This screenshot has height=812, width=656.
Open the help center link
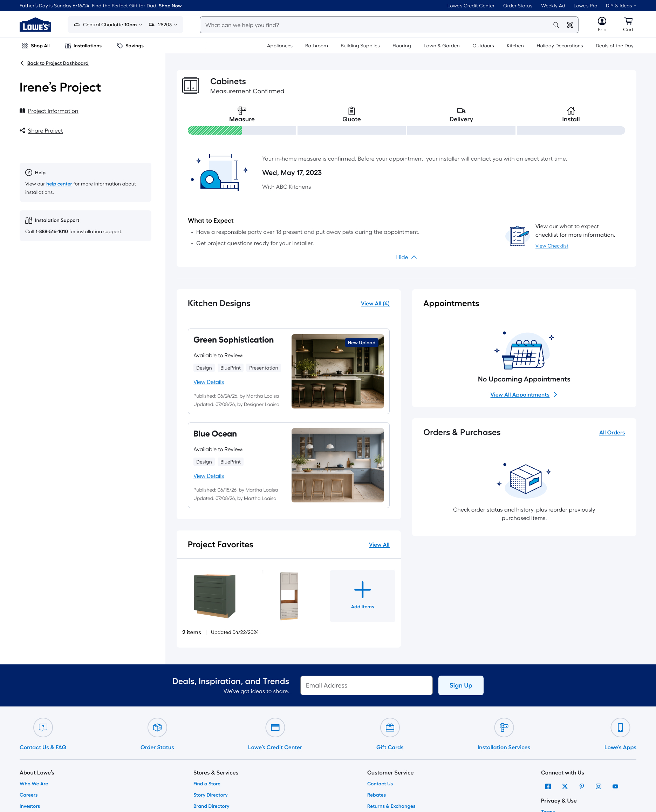[59, 184]
